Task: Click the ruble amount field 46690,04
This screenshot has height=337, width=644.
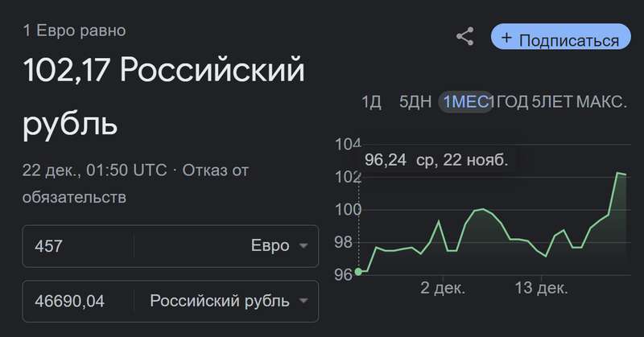Action: 78,302
